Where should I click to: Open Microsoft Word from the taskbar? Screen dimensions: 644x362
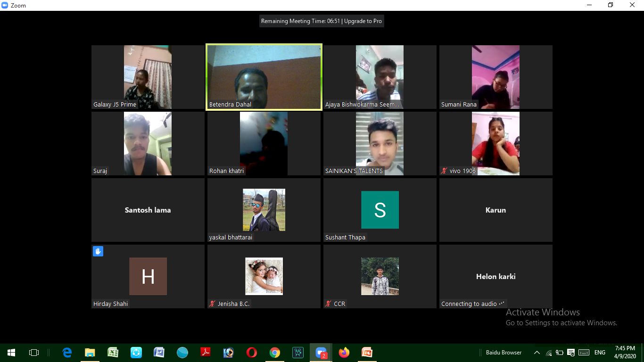coord(159,353)
